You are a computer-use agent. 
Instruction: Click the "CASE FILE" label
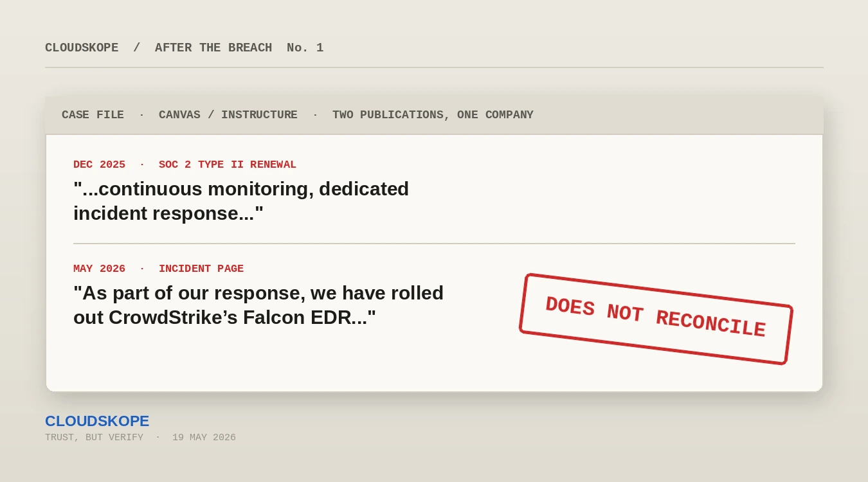click(x=93, y=115)
